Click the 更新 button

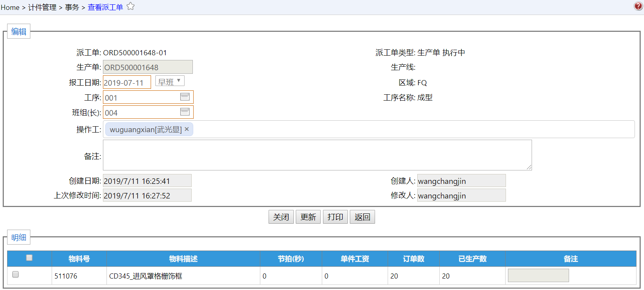[308, 217]
